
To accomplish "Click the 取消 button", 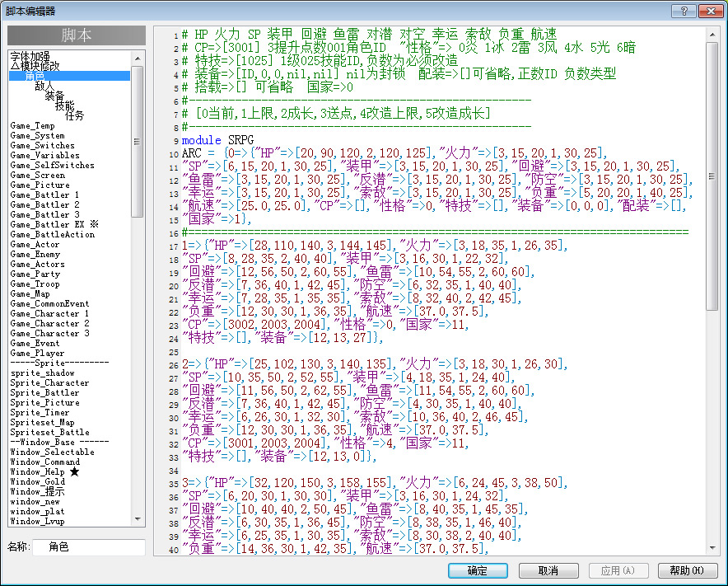I will pyautogui.click(x=548, y=570).
